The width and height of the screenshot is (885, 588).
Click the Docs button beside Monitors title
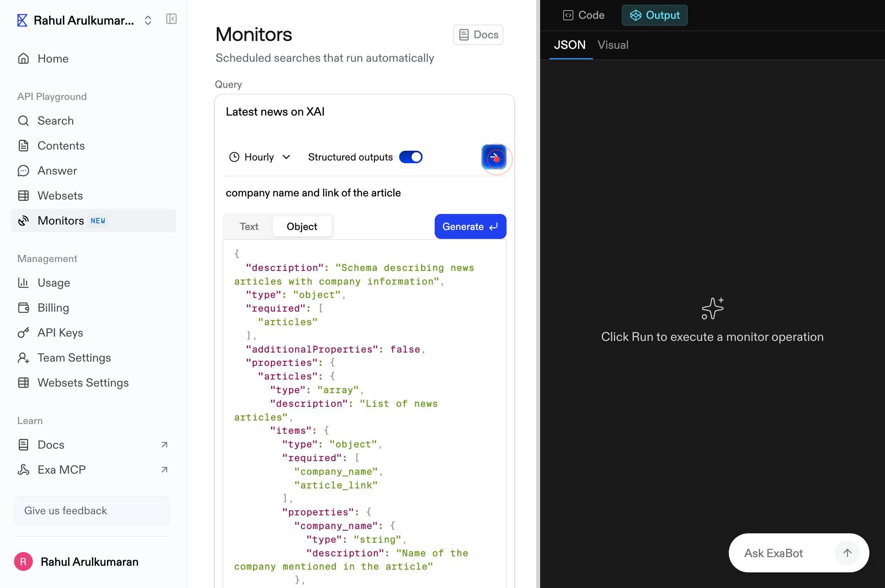click(x=478, y=35)
